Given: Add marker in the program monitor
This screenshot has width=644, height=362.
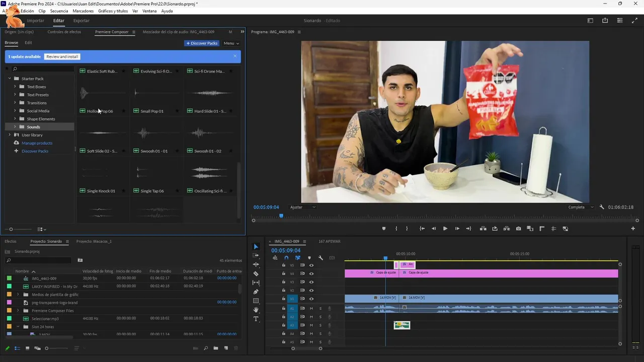Looking at the screenshot, I should [384, 229].
